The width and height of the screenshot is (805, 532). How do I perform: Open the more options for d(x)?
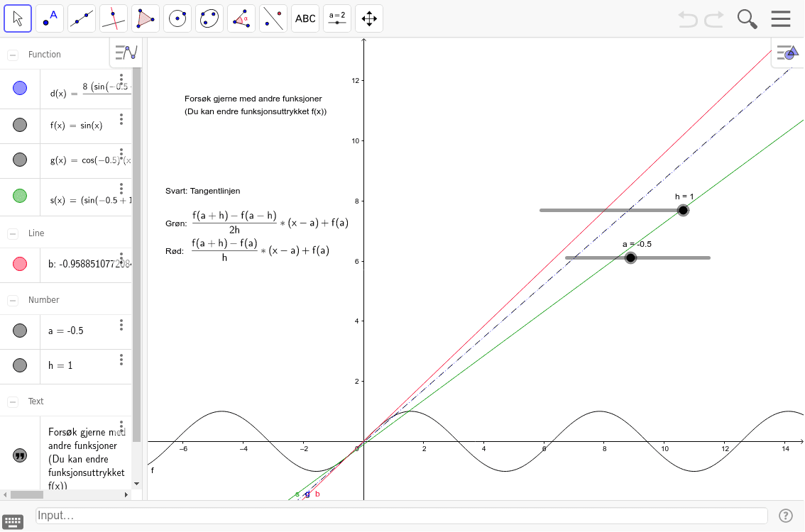click(x=121, y=79)
